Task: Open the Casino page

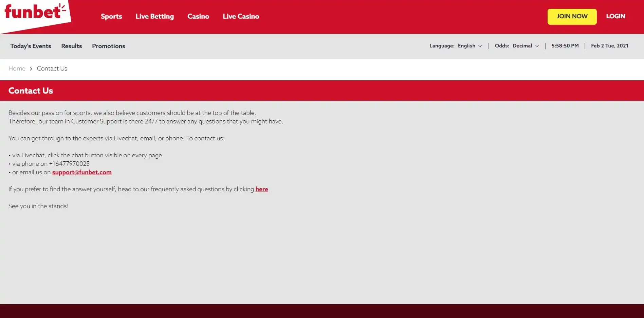Action: pos(198,16)
